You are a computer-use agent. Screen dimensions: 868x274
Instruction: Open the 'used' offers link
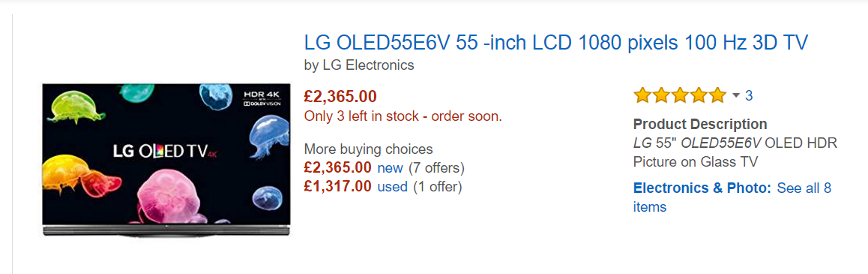coord(393,187)
